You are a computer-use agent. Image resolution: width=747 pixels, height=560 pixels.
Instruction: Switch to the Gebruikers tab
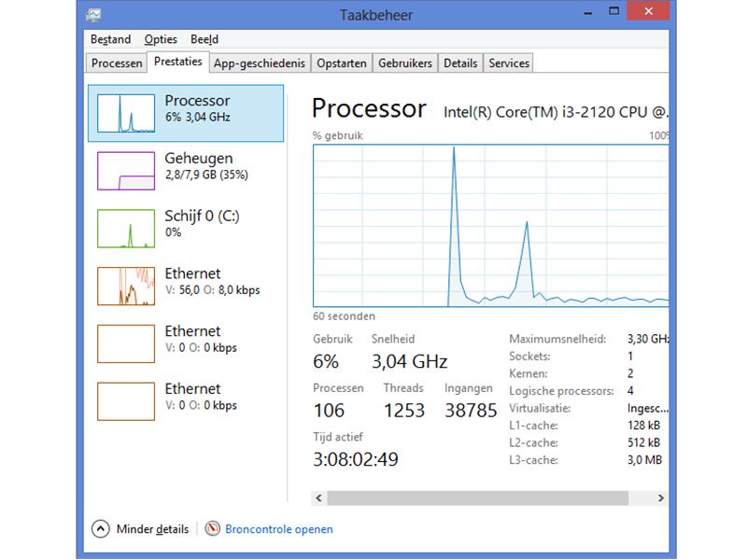tap(405, 63)
